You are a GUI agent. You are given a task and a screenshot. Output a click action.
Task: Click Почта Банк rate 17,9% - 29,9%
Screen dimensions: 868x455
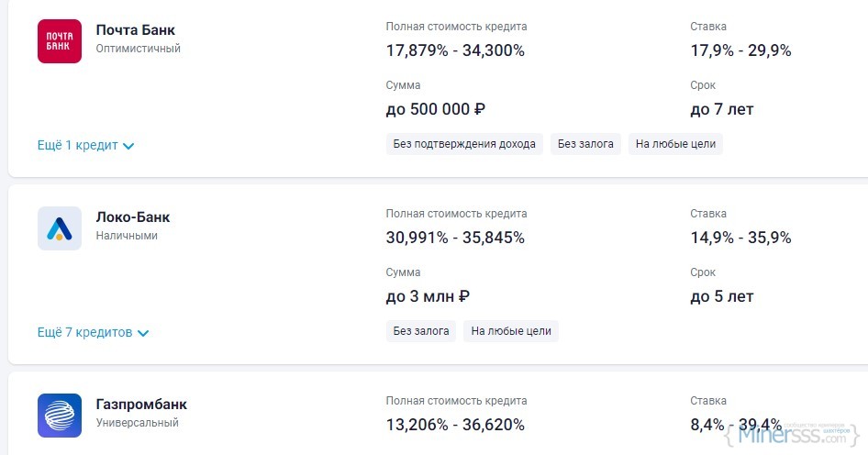[740, 50]
